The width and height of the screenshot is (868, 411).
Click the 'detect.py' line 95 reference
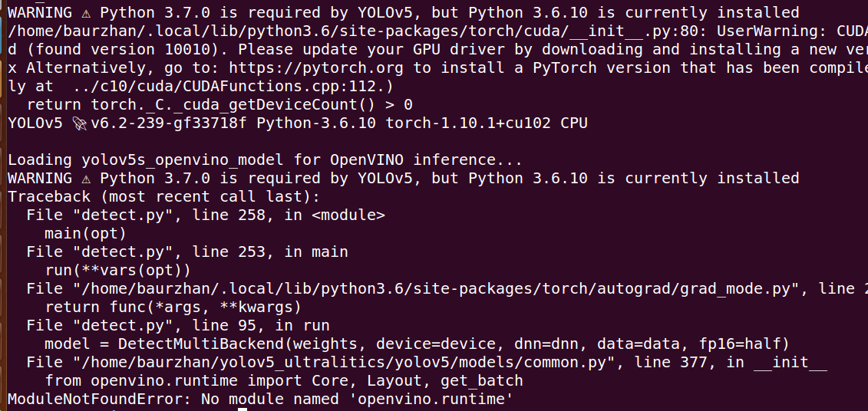[178, 326]
